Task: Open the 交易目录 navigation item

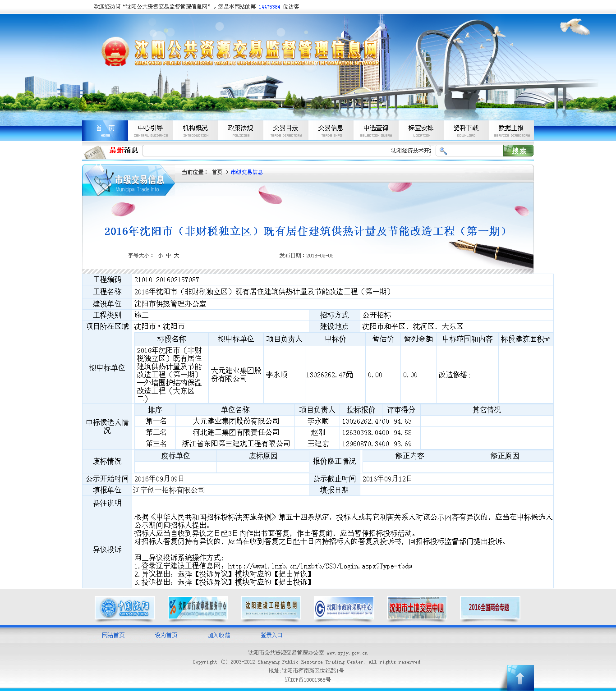Action: 286,131
